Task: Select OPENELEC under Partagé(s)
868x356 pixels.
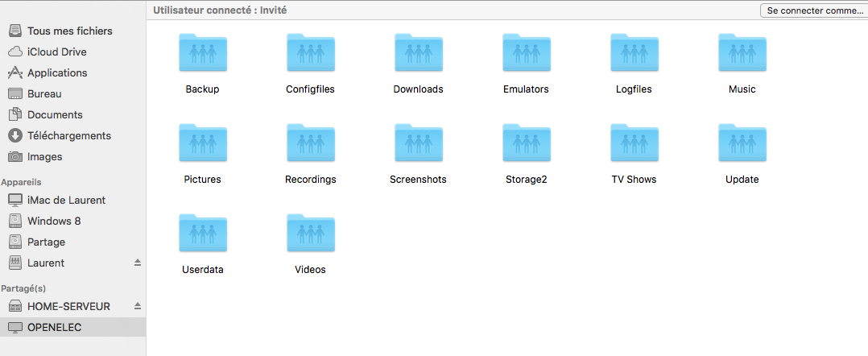Action: (x=55, y=328)
